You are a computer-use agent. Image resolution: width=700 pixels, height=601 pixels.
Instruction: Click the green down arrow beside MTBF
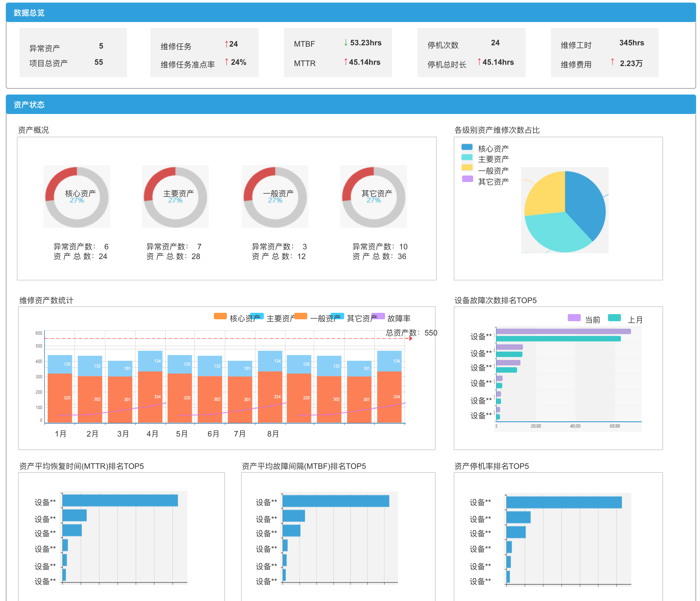tap(345, 42)
